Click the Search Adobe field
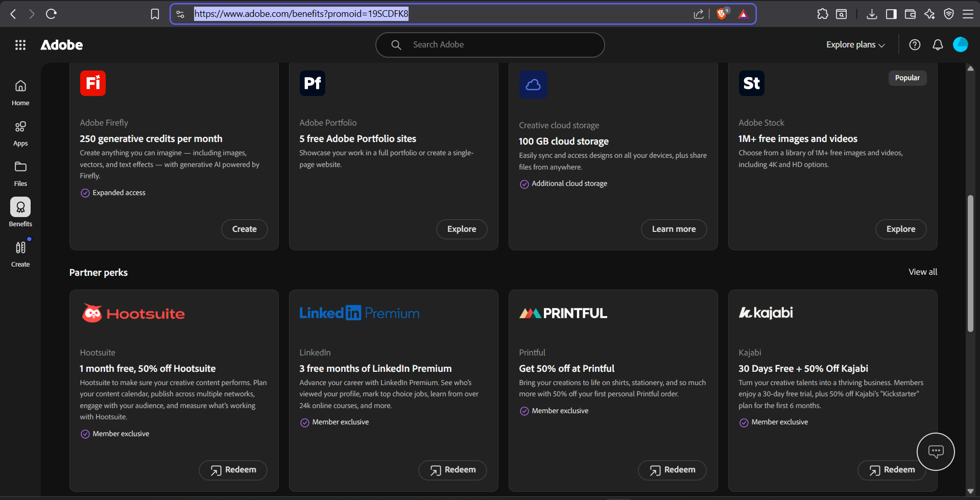This screenshot has height=500, width=980. click(x=490, y=45)
